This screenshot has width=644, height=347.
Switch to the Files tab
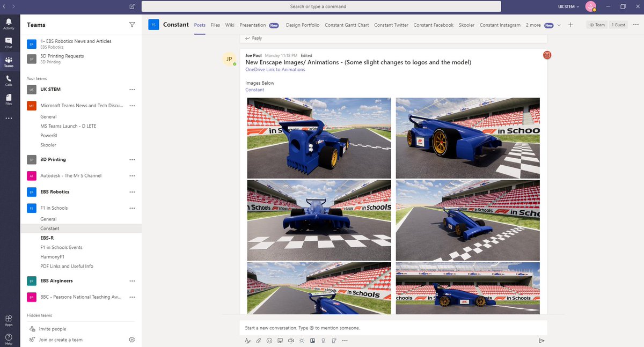[215, 25]
